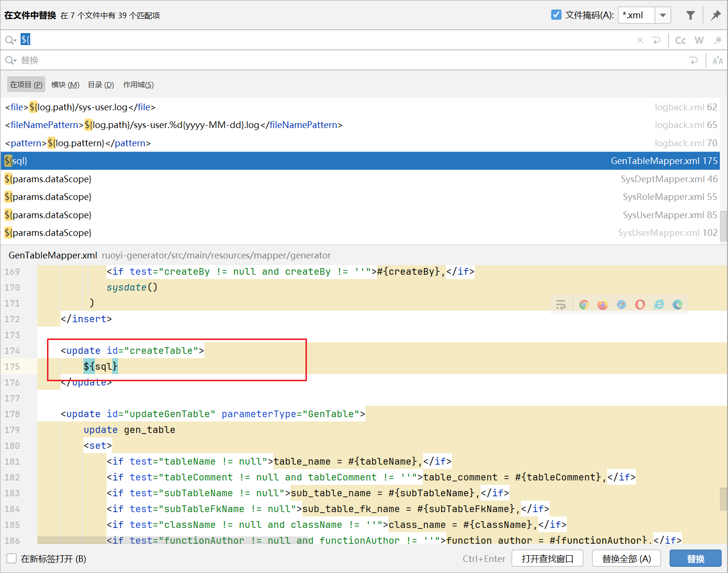Open preview in Opera browser
The height and width of the screenshot is (573, 728).
[x=640, y=304]
